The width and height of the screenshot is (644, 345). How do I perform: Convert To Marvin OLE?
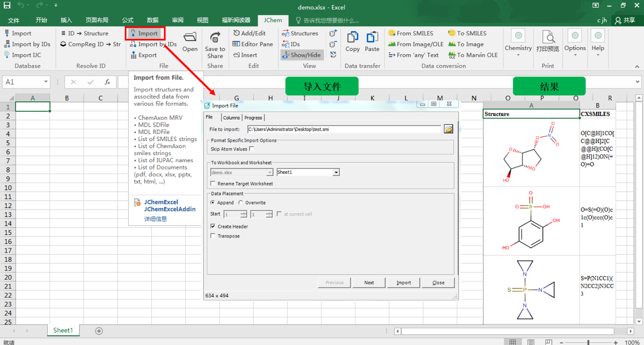[x=473, y=55]
